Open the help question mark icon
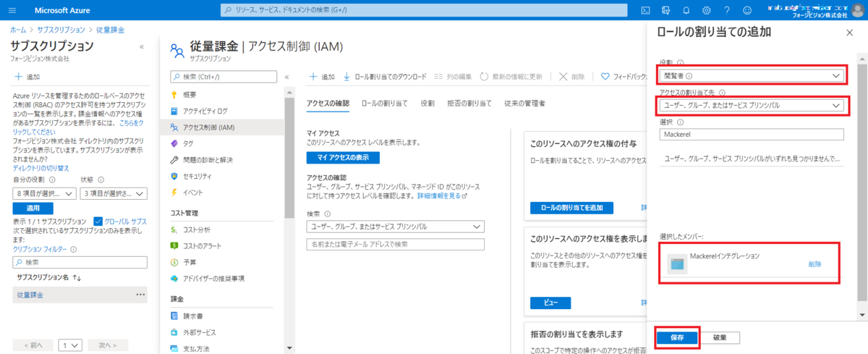 [727, 10]
